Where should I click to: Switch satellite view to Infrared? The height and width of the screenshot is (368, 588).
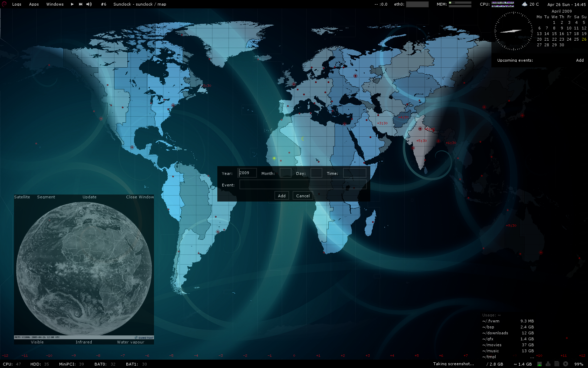click(x=84, y=342)
